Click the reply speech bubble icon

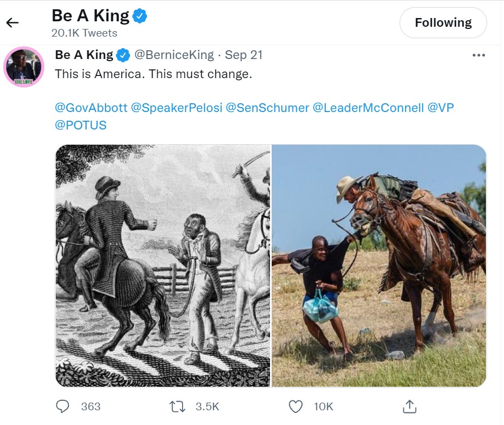coord(63,406)
